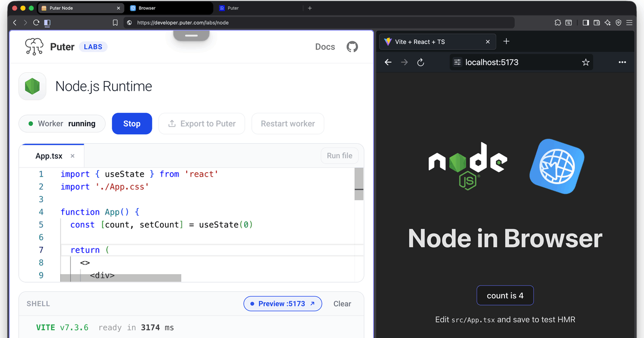Viewport: 644px width, 338px height.
Task: Bookmark the developer.puter.com page
Action: pyautogui.click(x=115, y=23)
